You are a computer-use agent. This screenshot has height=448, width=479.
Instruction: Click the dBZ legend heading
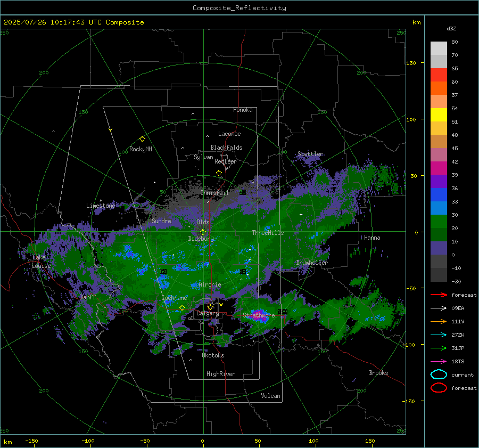[x=451, y=28]
